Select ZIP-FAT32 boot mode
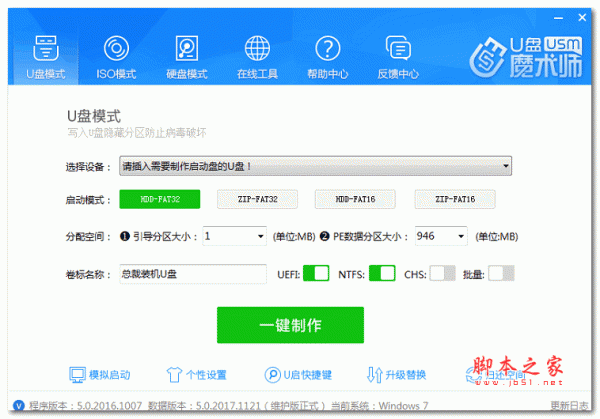600x419 pixels. coord(257,199)
